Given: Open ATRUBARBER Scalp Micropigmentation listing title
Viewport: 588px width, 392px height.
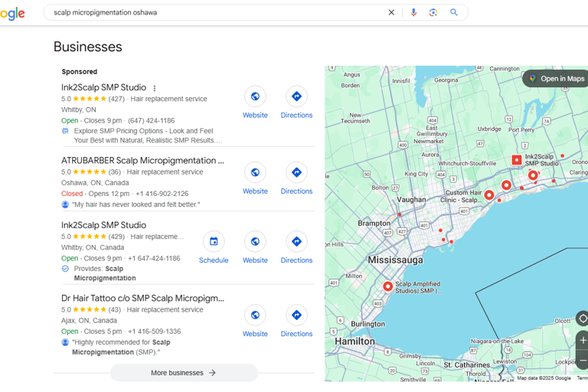Looking at the screenshot, I should pos(142,161).
